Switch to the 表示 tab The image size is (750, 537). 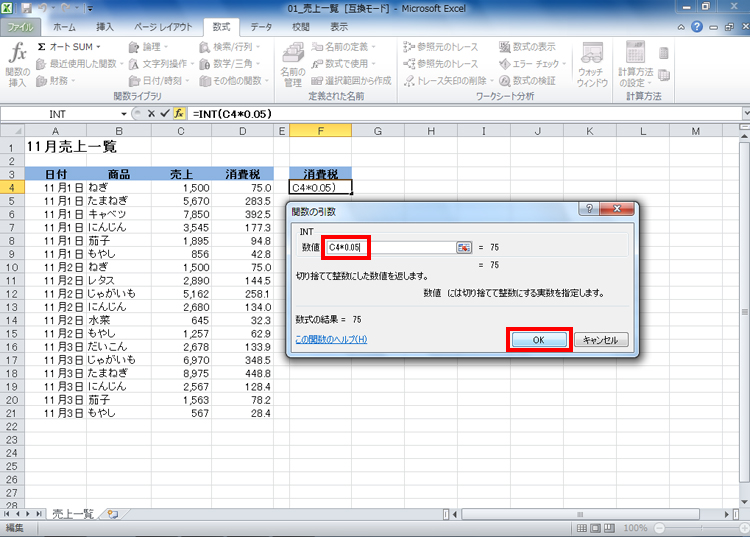click(339, 27)
